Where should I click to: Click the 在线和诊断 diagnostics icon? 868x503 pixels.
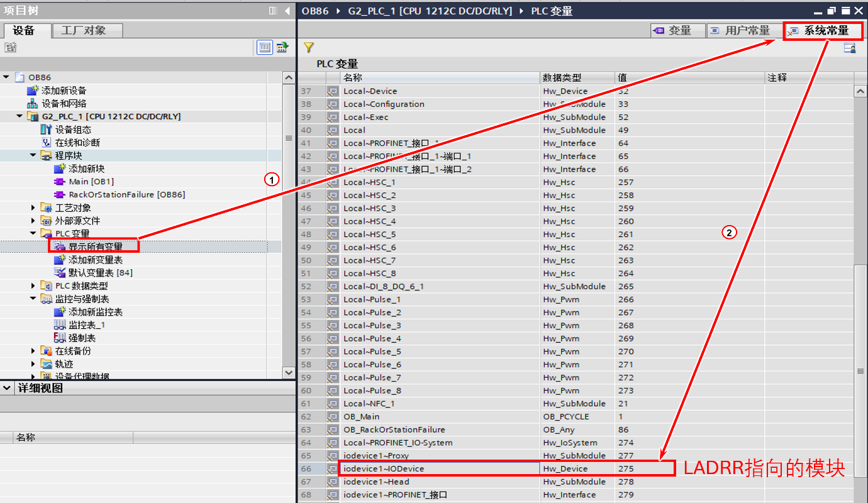click(x=46, y=143)
